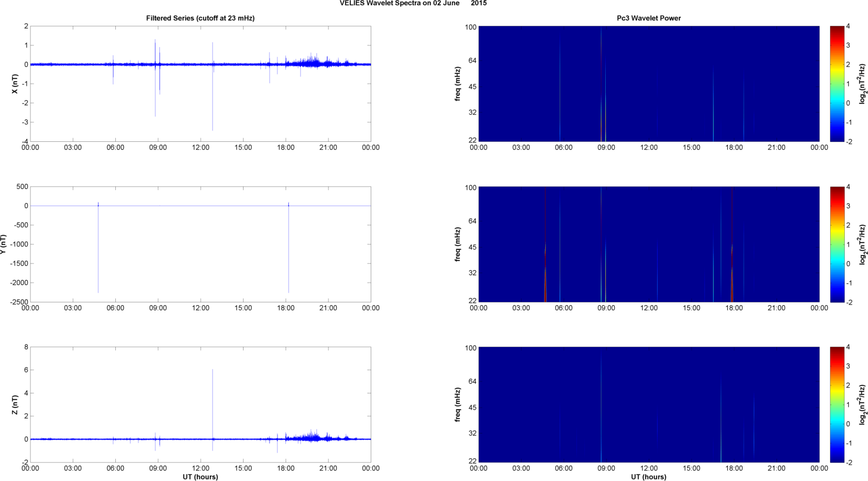Click the log2(nT²/Hz) label of top colorbar
868x481 pixels.
pos(862,84)
